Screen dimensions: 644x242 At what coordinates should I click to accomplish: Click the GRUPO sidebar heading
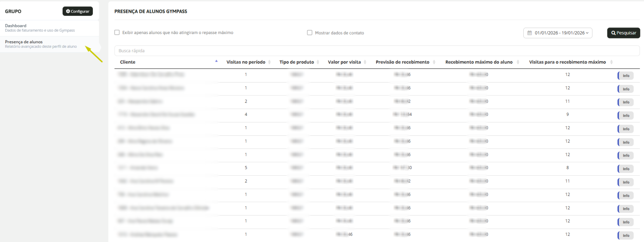tap(13, 11)
